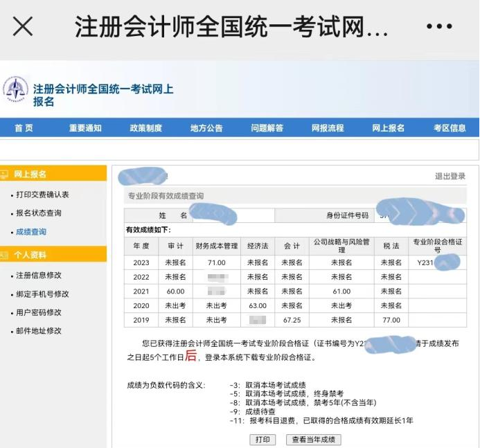Click the 专业阶段合格证号 column header
480x448 pixels.
click(438, 246)
